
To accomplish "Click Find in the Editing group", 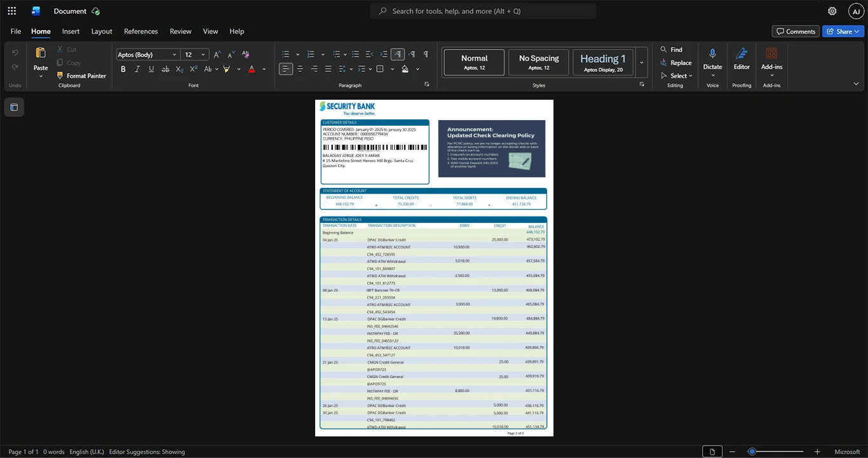I will point(671,50).
